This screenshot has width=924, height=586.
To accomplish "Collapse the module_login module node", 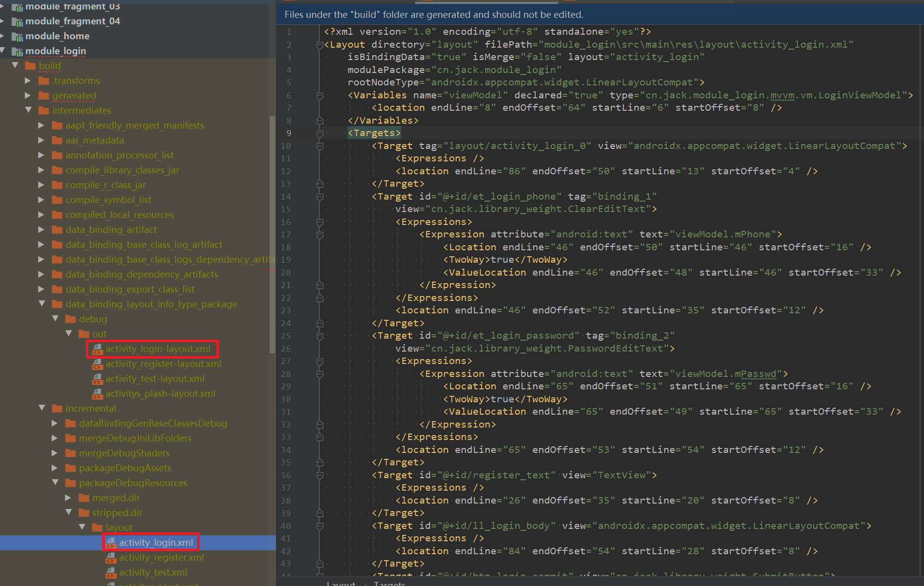I will coord(3,51).
